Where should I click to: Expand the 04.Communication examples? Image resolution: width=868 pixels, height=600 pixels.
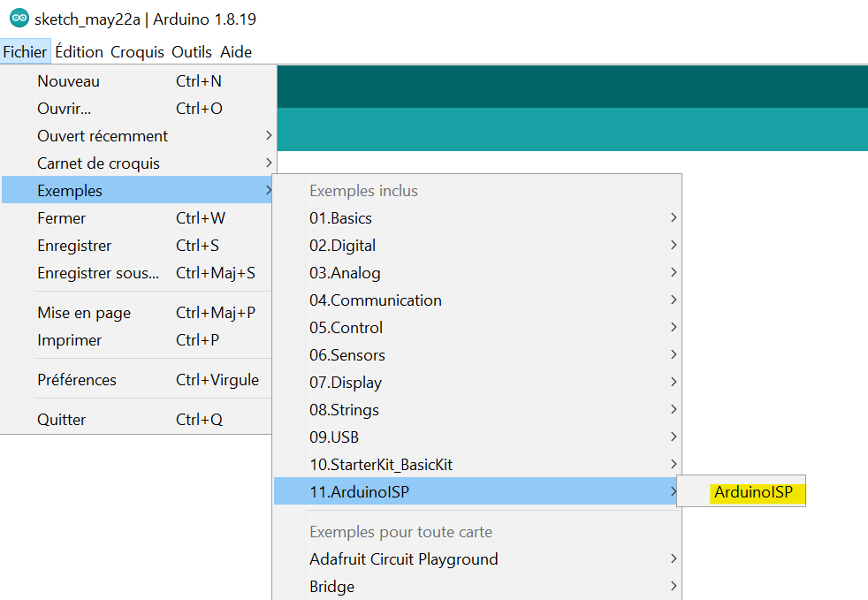(x=476, y=300)
